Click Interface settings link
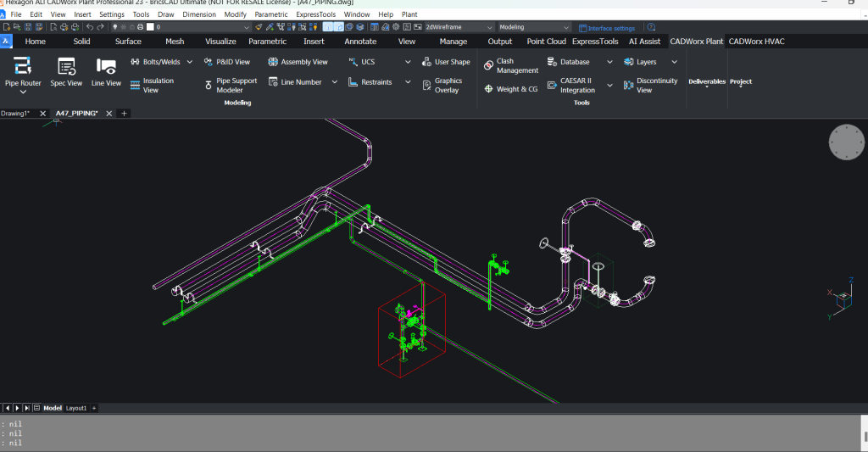 point(607,28)
